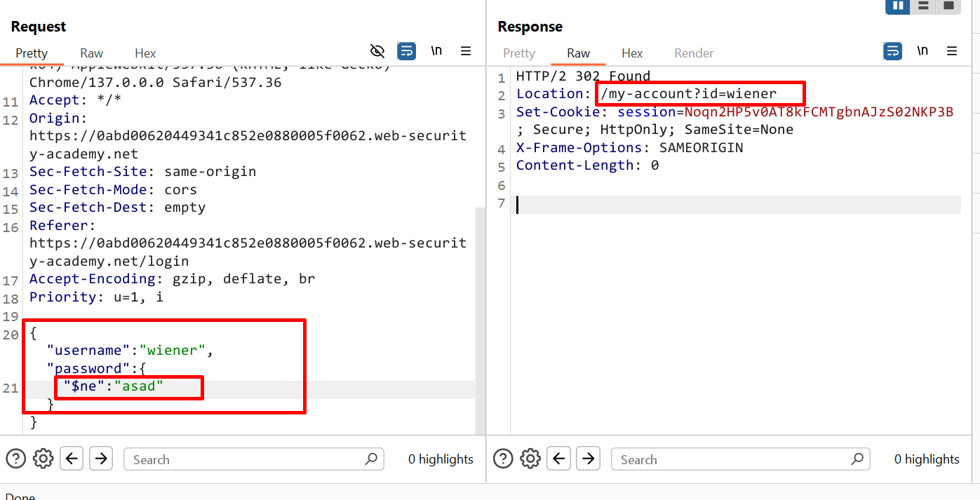980x500 pixels.
Task: Open Response search settings gear
Action: pyautogui.click(x=530, y=459)
